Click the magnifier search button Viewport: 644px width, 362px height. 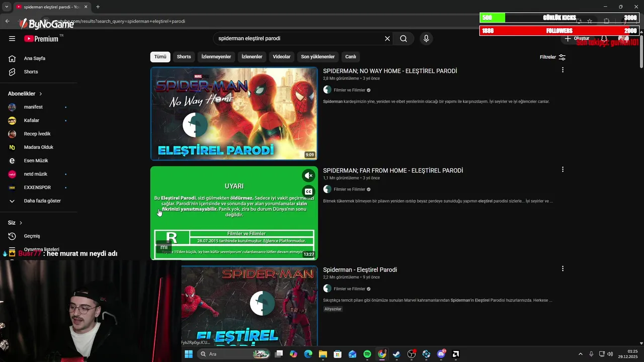404,39
